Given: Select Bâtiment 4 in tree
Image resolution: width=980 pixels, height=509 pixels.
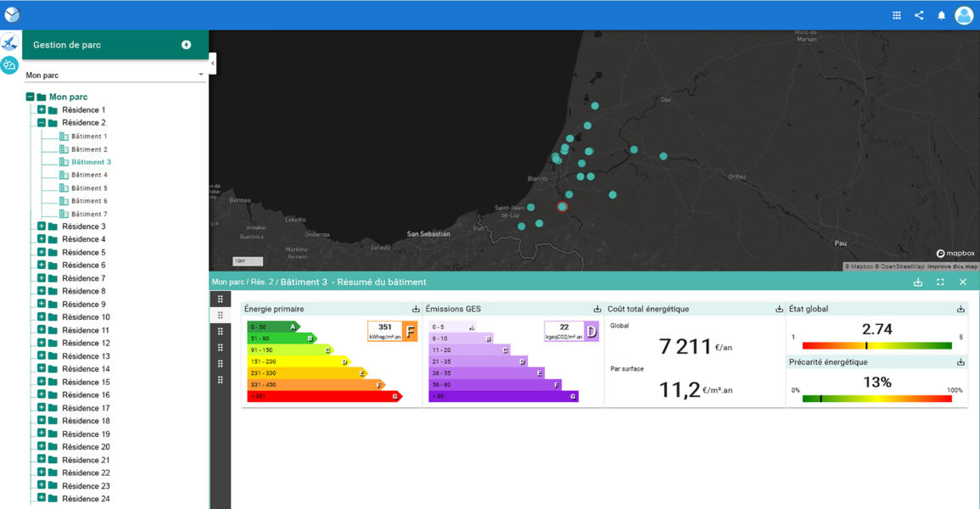Looking at the screenshot, I should (x=89, y=175).
